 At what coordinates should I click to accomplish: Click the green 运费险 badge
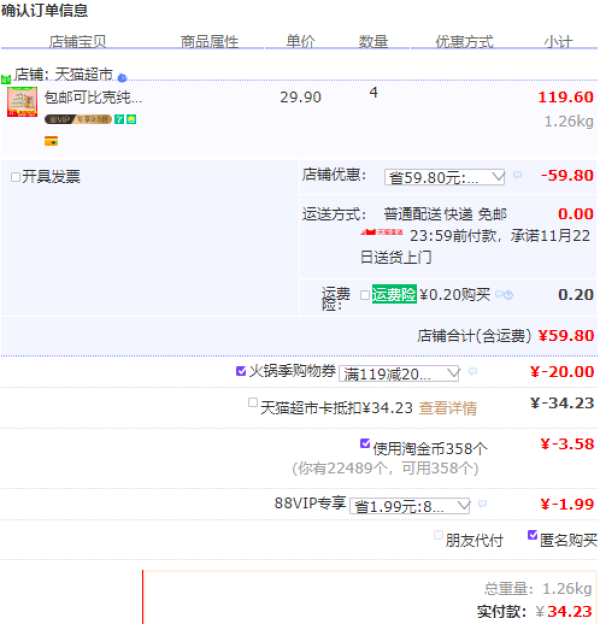click(x=394, y=294)
